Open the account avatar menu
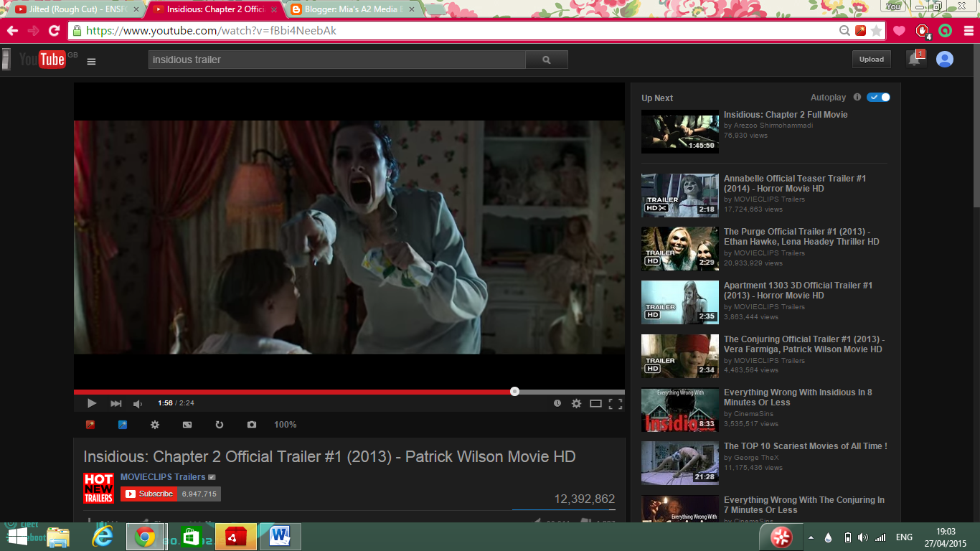 tap(945, 60)
